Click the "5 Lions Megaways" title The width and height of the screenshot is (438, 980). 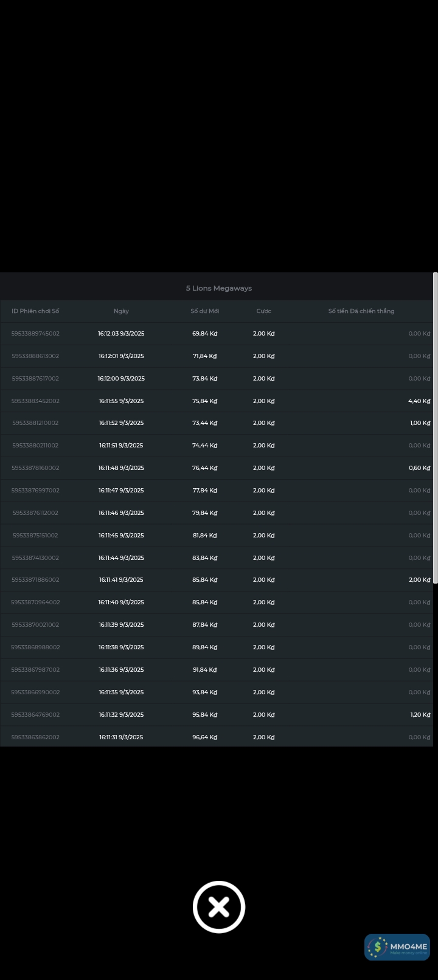coord(219,288)
